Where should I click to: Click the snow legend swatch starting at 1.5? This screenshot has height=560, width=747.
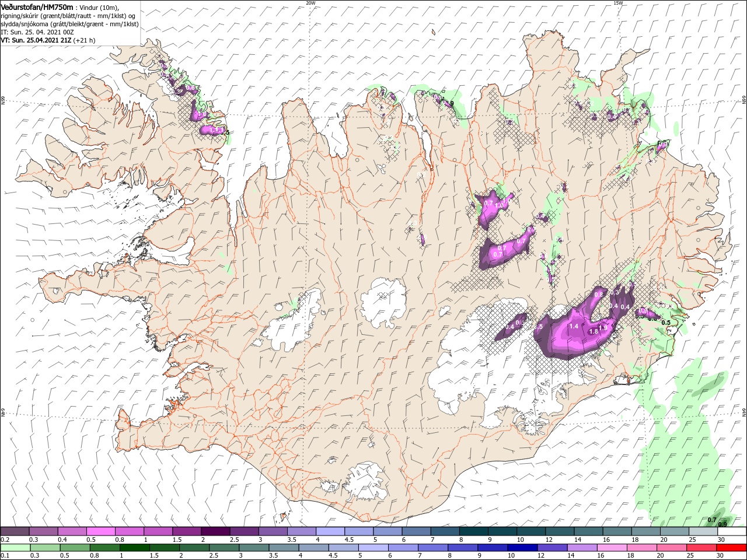(186, 531)
